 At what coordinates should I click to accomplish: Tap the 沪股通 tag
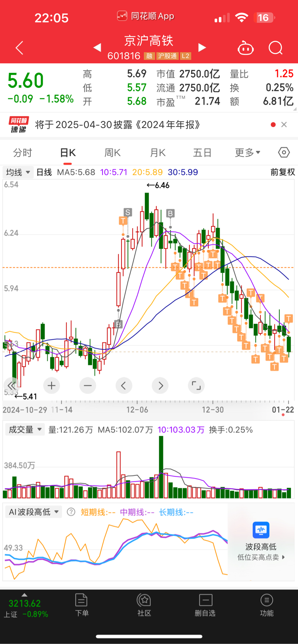(x=167, y=56)
